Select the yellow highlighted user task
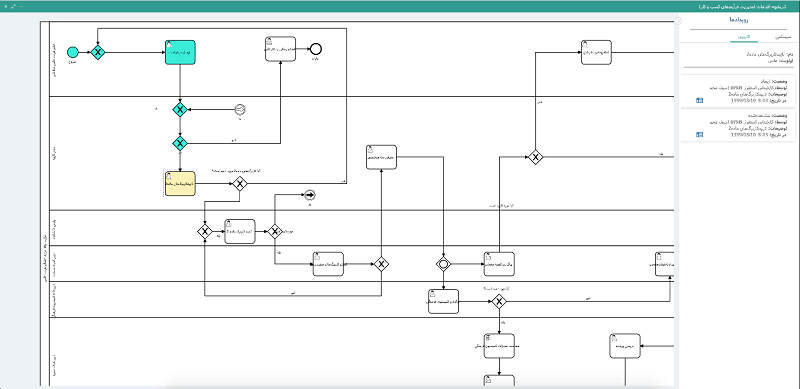Image resolution: width=800 pixels, height=389 pixels. point(180,184)
